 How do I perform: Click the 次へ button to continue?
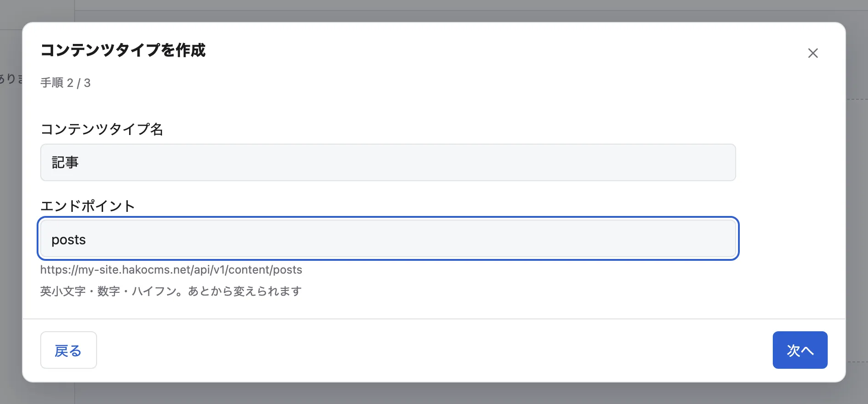(800, 350)
